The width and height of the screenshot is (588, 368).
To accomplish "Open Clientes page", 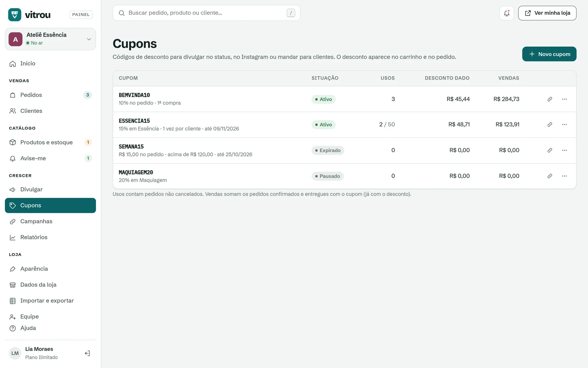I will coord(50,111).
